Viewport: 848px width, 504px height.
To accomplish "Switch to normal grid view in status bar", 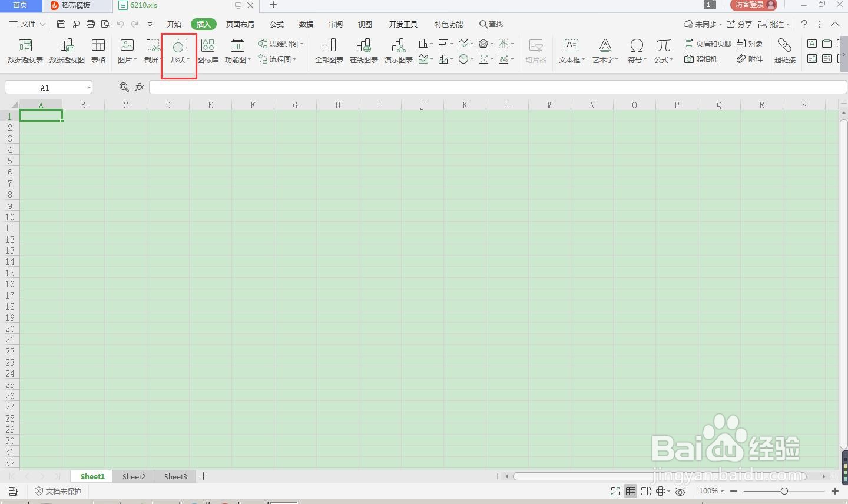I will 631,491.
